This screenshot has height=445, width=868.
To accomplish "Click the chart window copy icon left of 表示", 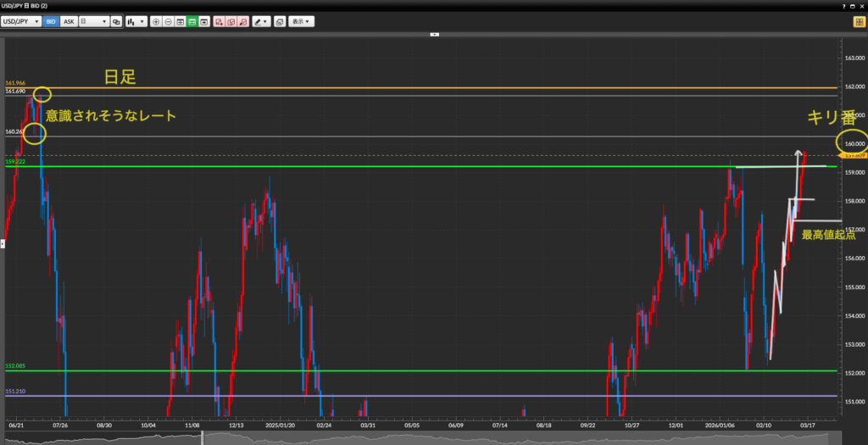I will tap(278, 21).
